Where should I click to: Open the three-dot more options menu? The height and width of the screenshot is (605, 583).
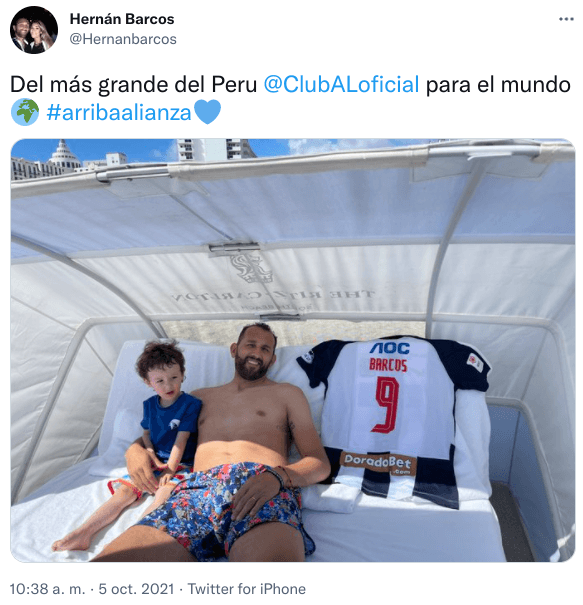click(566, 19)
